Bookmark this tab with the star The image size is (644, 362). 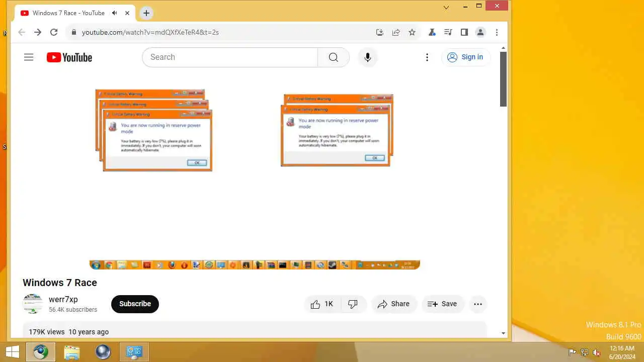pyautogui.click(x=412, y=32)
